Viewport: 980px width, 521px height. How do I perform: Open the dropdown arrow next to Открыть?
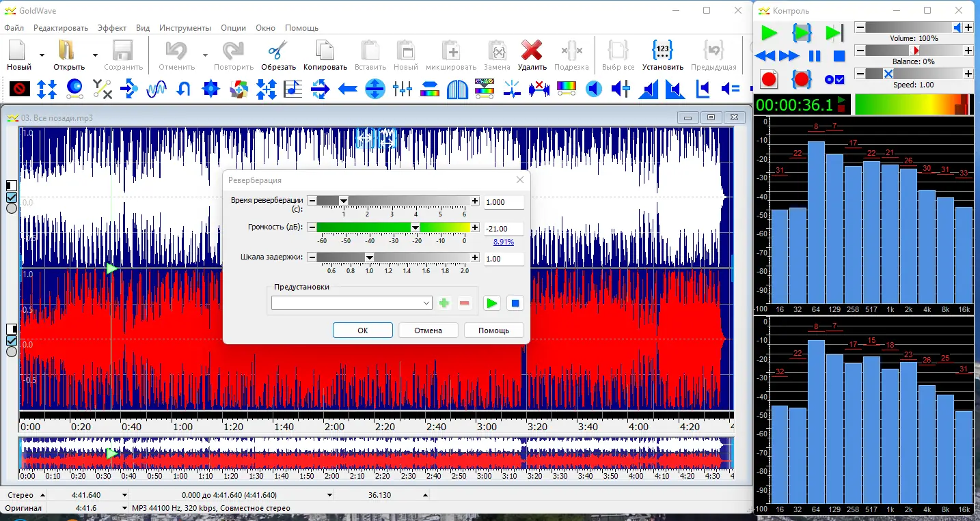pyautogui.click(x=95, y=55)
